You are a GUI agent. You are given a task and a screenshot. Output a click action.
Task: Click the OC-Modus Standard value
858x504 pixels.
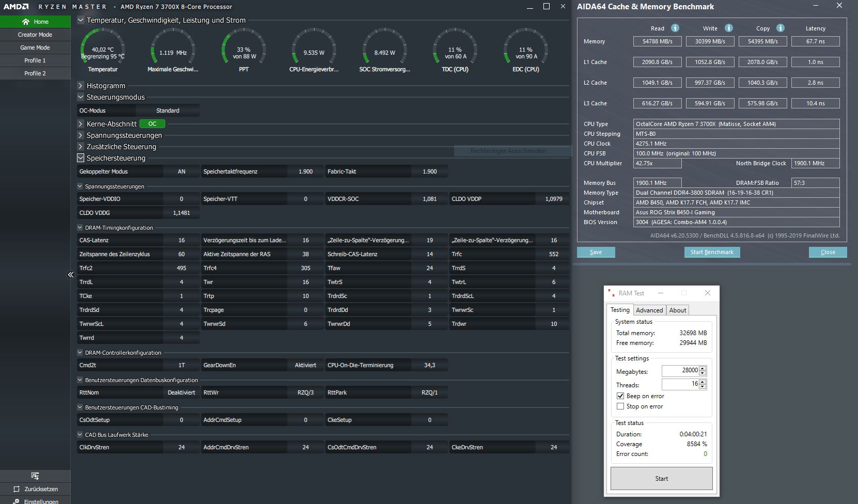coord(168,111)
